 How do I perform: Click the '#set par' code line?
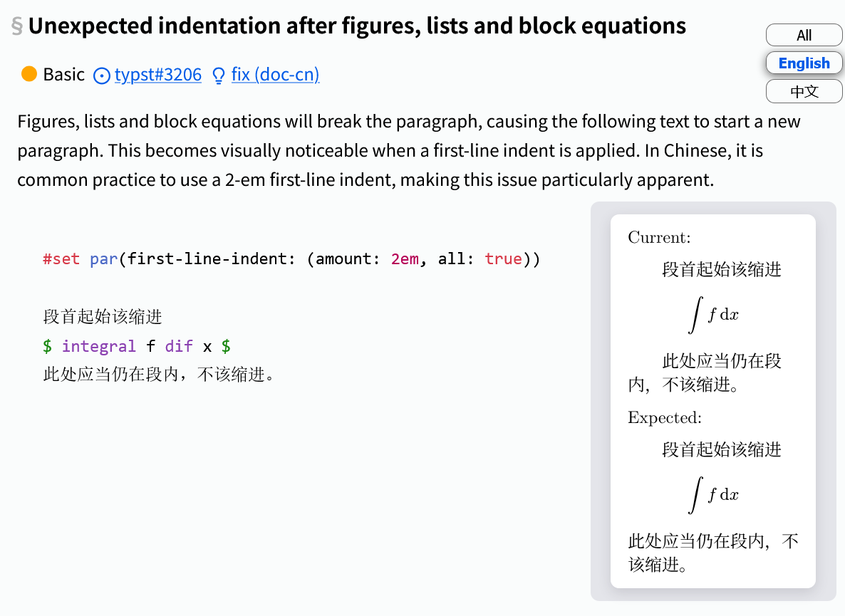point(291,259)
